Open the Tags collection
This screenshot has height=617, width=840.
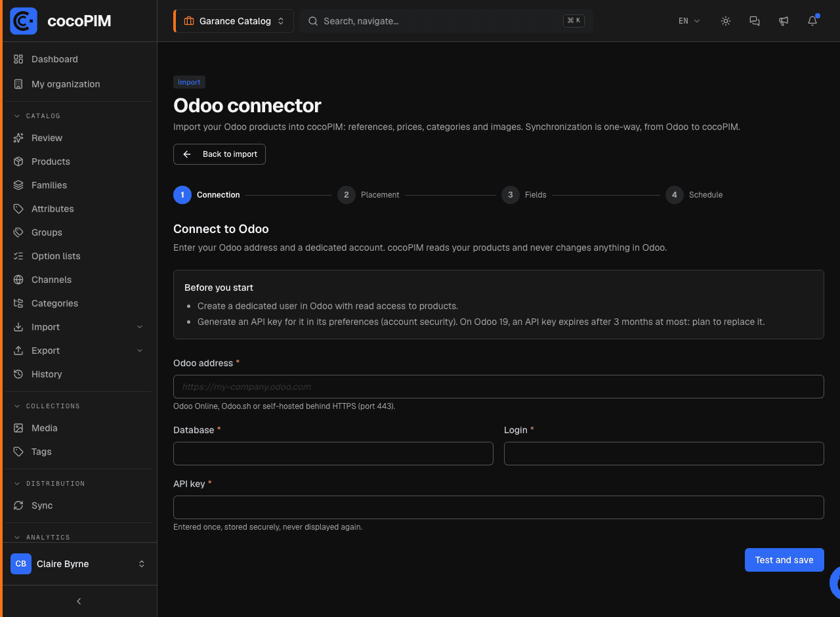tap(79, 452)
